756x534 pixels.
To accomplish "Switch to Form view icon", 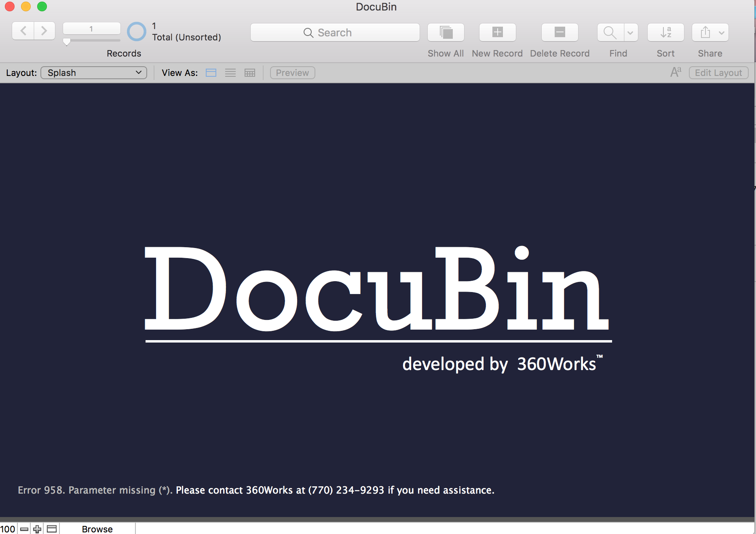I will pyautogui.click(x=211, y=73).
